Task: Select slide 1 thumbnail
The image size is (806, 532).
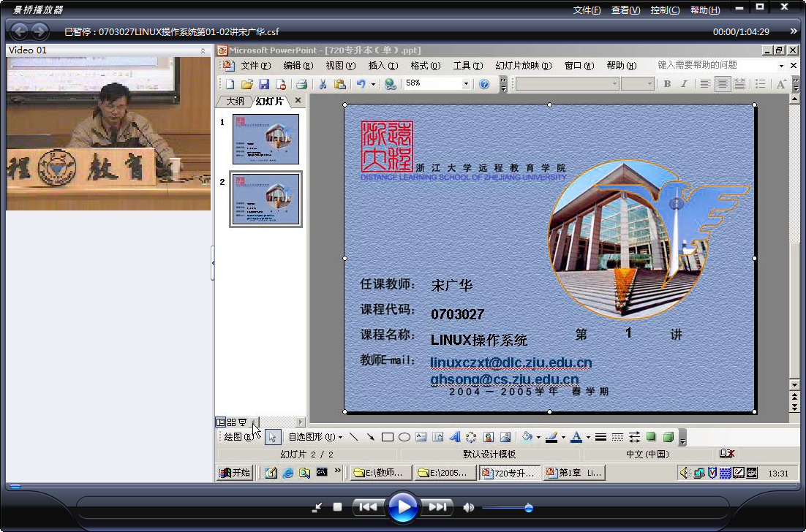Action: [265, 139]
